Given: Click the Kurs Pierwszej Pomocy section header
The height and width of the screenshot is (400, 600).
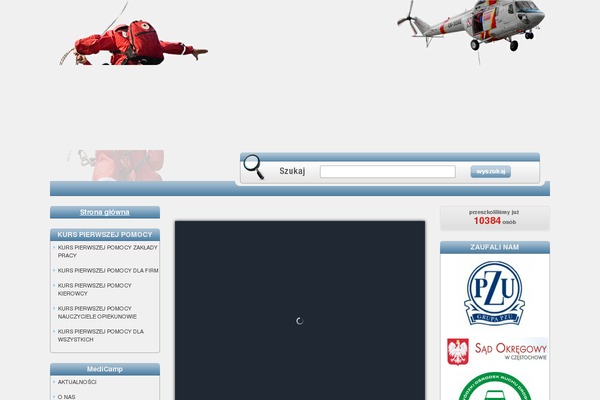Looking at the screenshot, I should pyautogui.click(x=105, y=235).
